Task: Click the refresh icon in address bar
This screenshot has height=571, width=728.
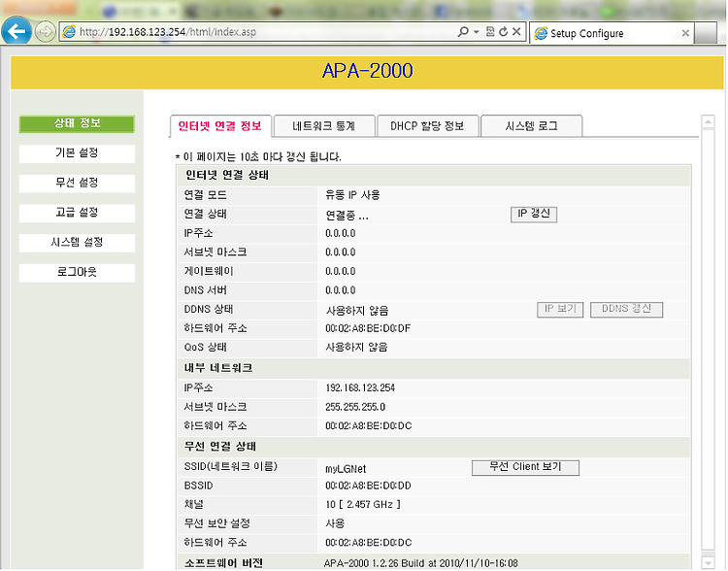Action: [x=503, y=32]
